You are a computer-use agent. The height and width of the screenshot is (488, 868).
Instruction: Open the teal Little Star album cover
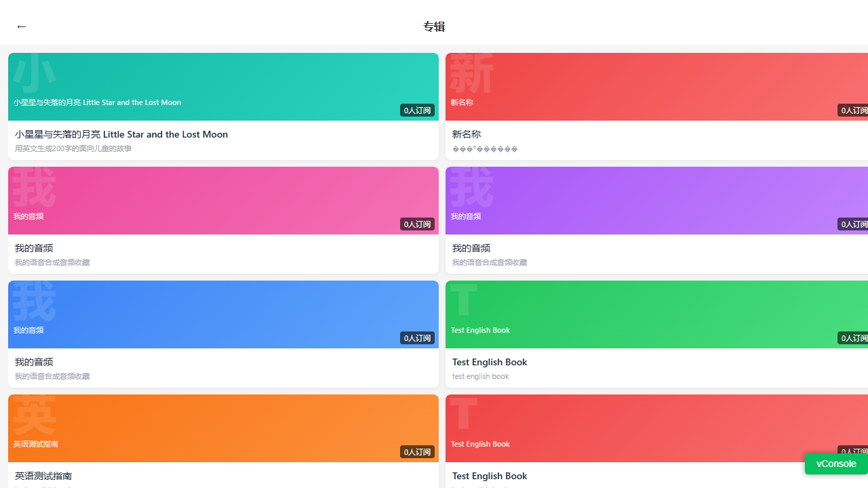223,87
